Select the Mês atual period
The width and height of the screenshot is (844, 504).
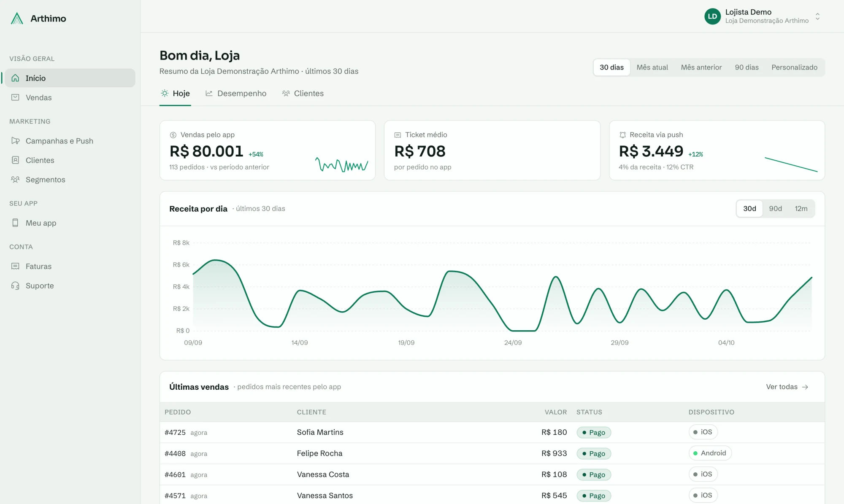click(x=652, y=67)
